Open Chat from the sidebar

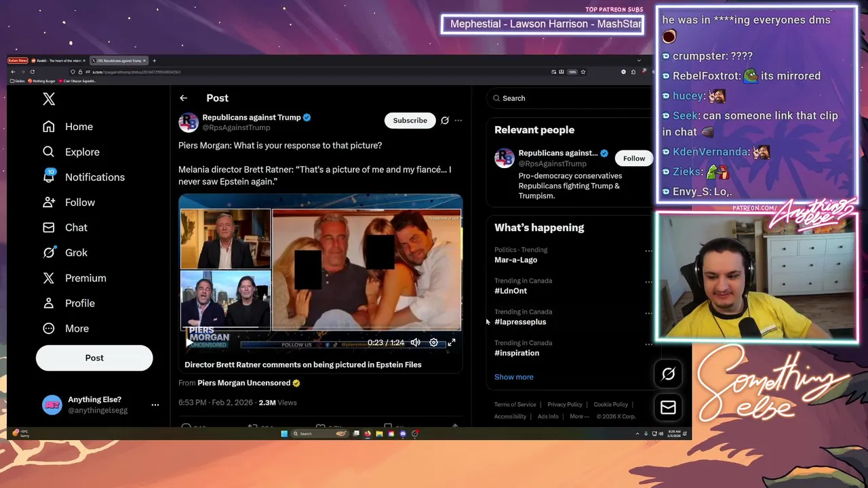click(x=65, y=227)
